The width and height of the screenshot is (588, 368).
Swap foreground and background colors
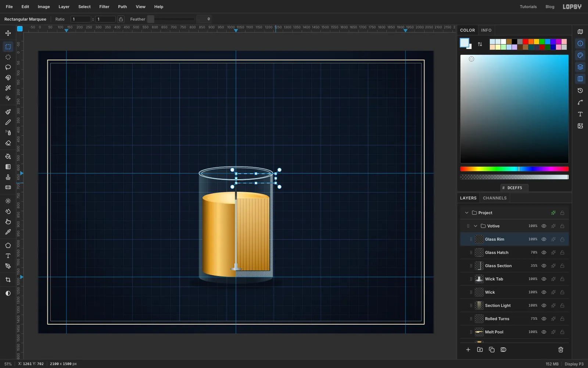tap(480, 44)
